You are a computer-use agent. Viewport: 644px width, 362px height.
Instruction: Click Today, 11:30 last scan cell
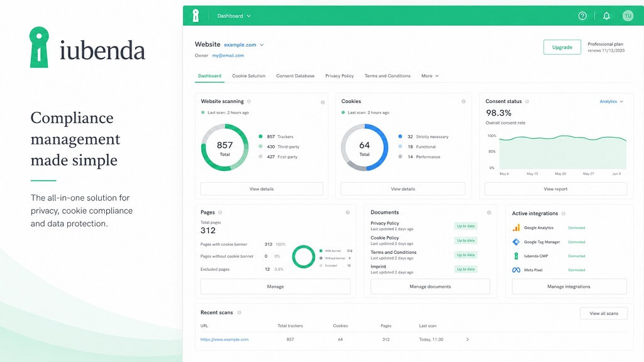pos(431,339)
